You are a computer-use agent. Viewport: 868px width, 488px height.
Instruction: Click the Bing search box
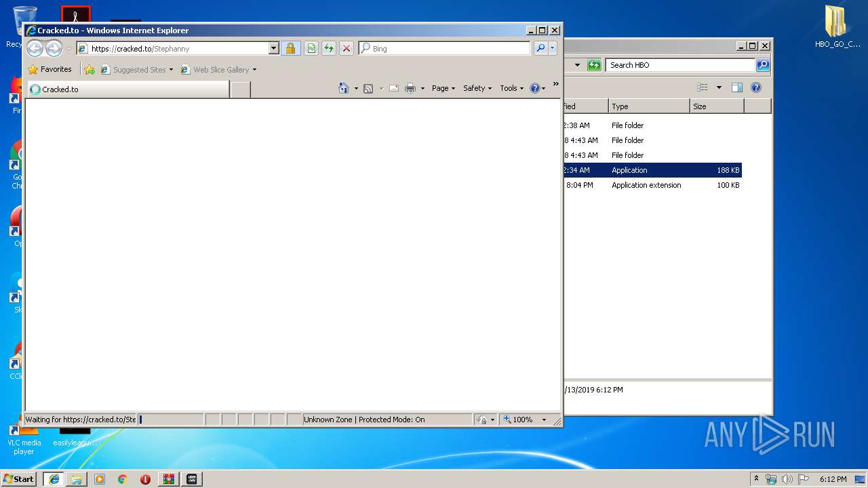(x=444, y=49)
